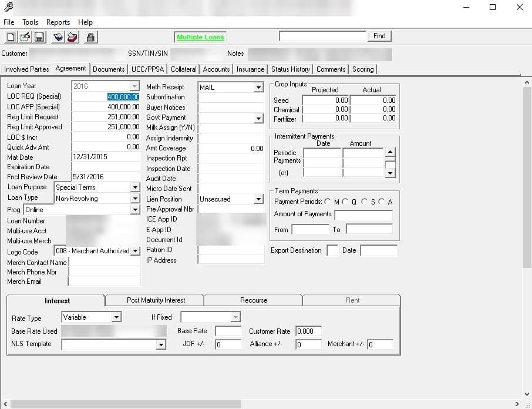Click the Merch Email field
This screenshot has width=532, height=409.
(x=105, y=281)
